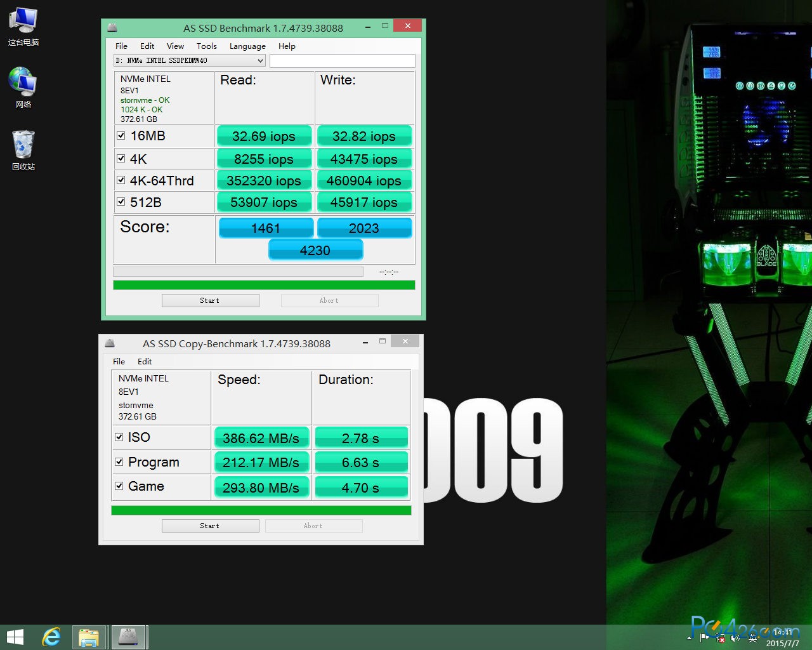Open the Help menu
Screen dimensions: 812x650
[287, 46]
